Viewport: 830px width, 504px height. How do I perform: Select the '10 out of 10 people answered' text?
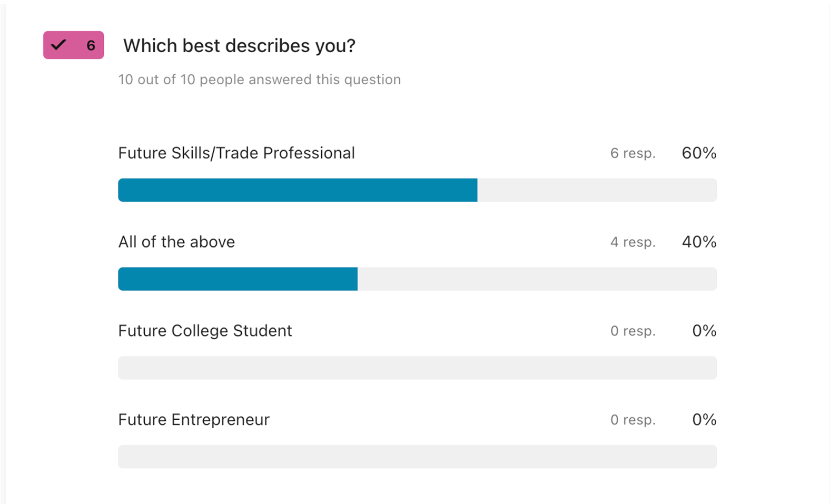tap(259, 80)
